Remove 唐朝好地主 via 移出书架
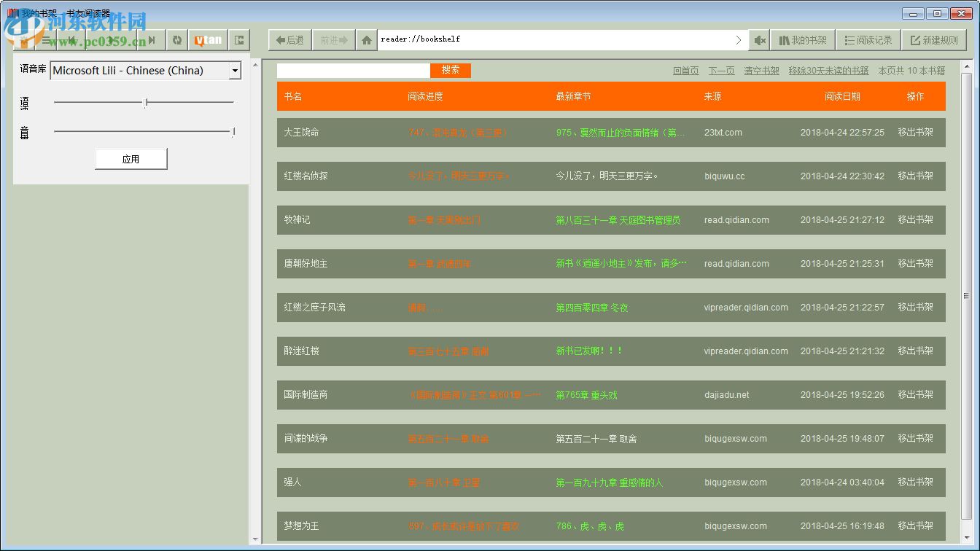The image size is (980, 551). pos(915,264)
